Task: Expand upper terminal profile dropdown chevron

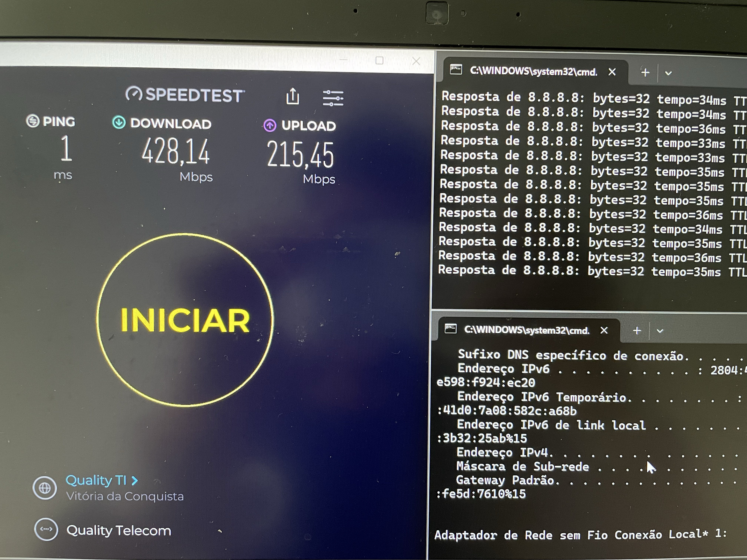Action: pyautogui.click(x=668, y=73)
